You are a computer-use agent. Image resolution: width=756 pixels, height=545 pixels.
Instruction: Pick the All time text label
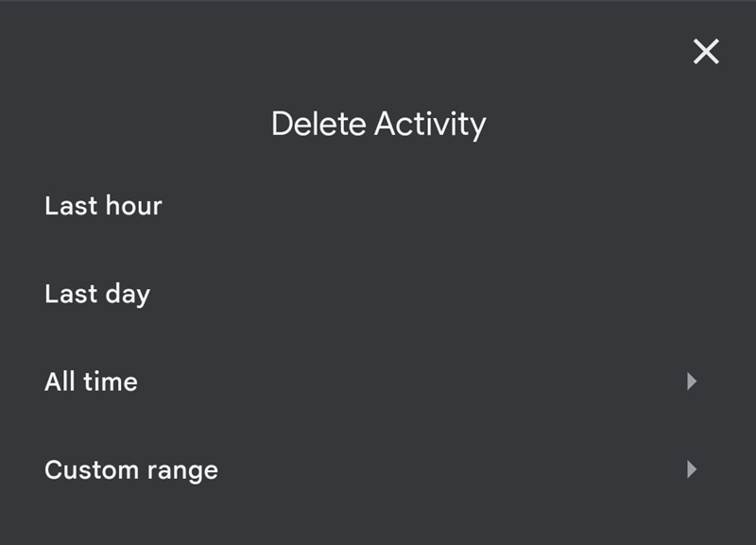click(x=91, y=382)
